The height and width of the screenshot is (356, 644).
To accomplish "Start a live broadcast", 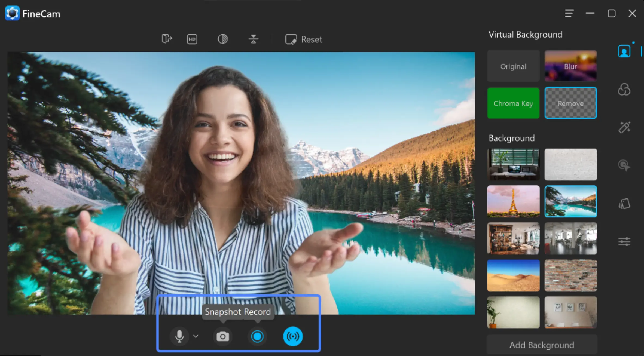I will pos(293,336).
